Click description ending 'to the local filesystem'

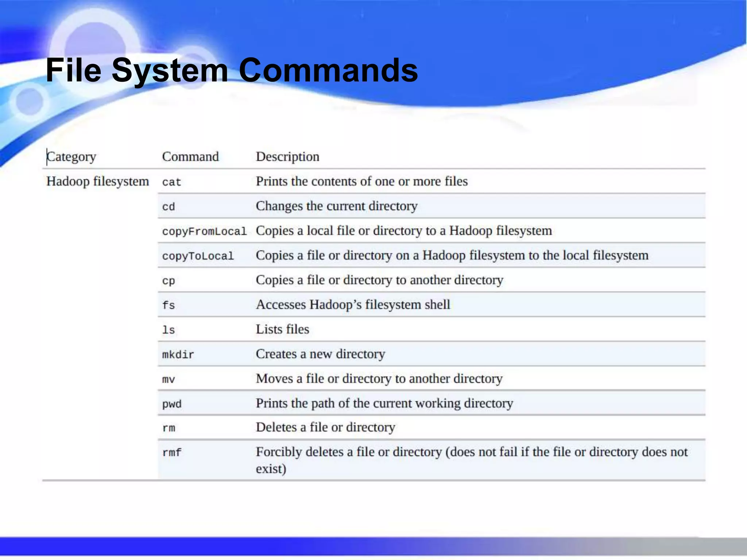pos(452,255)
